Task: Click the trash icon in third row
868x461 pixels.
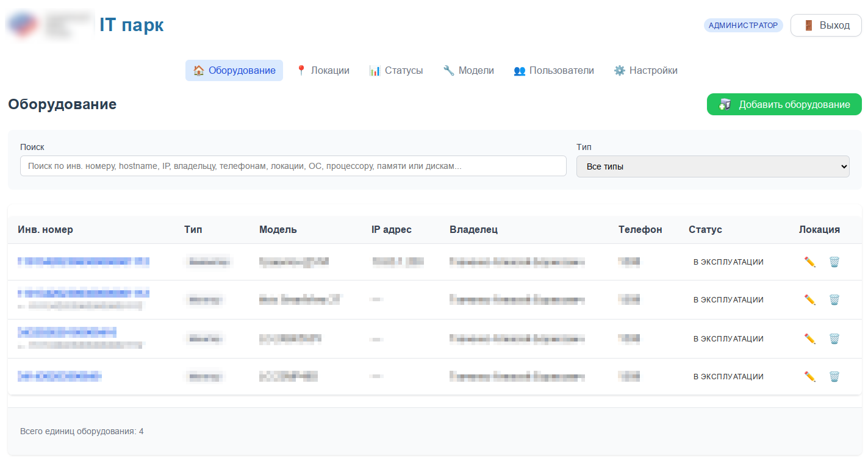Action: point(834,339)
